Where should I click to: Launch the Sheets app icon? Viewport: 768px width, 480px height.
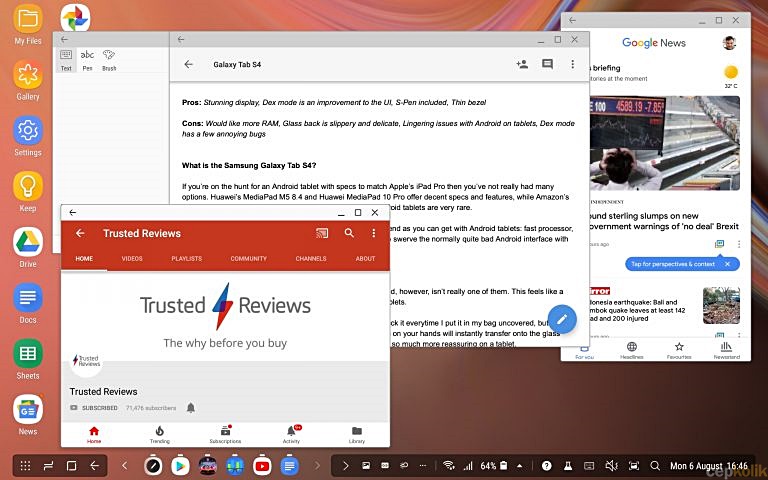(x=28, y=353)
